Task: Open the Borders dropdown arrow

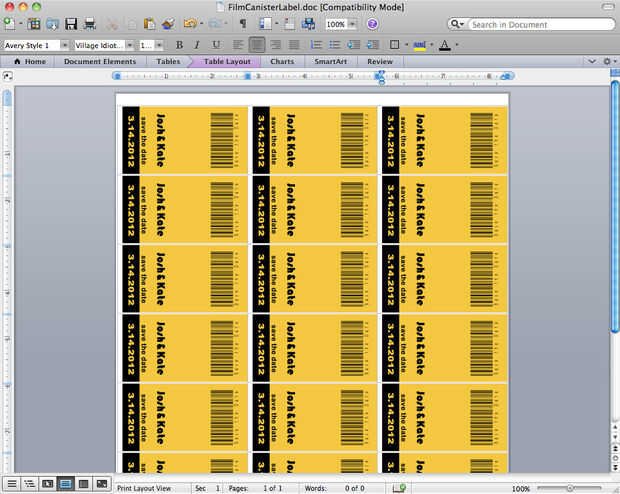Action: pos(406,45)
